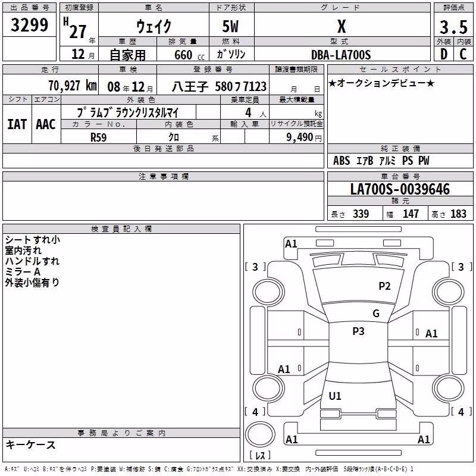
Task: Click the A1 mark beside the right front door
Action: [431, 334]
